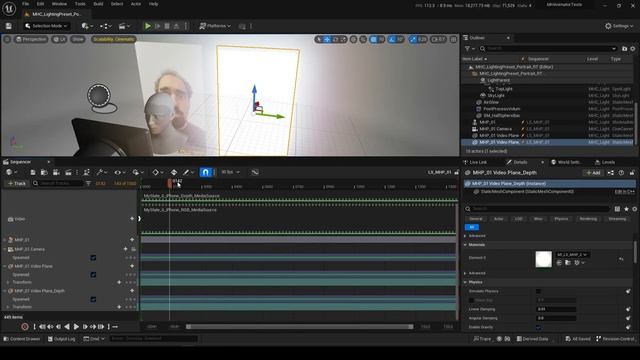Click the Sequencer horizontal range scrollbar

pos(300,327)
